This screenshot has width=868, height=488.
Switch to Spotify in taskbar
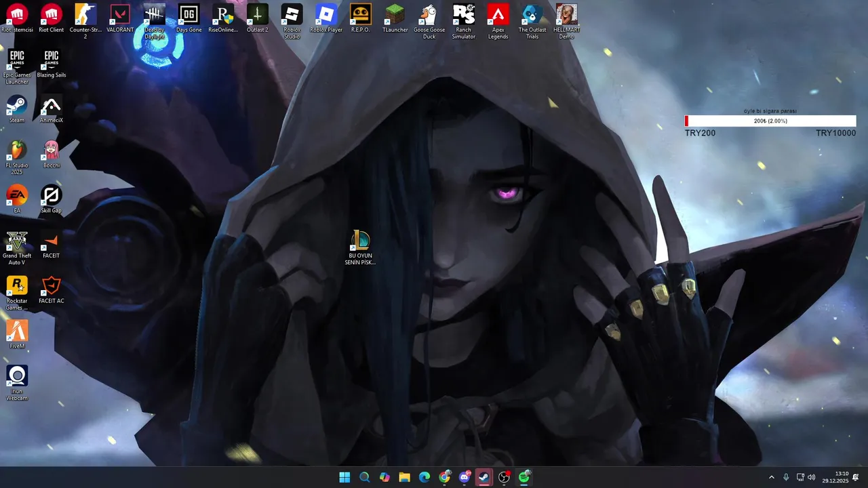pyautogui.click(x=524, y=477)
